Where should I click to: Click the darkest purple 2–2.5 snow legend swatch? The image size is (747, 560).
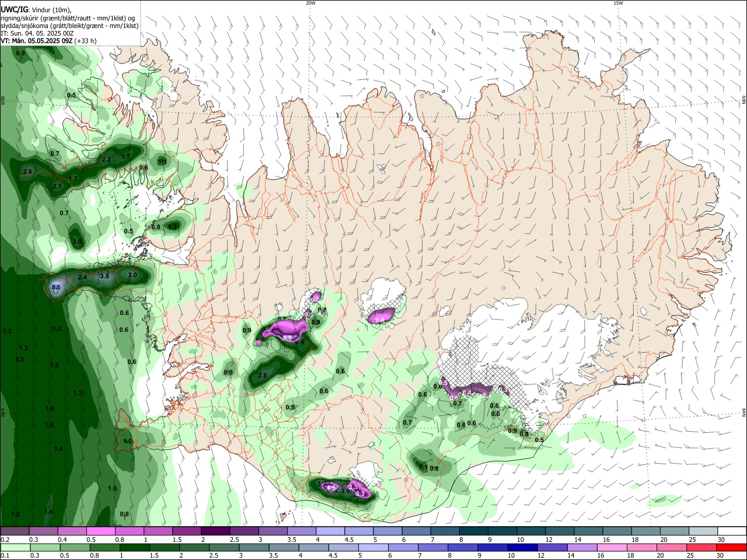[215, 531]
